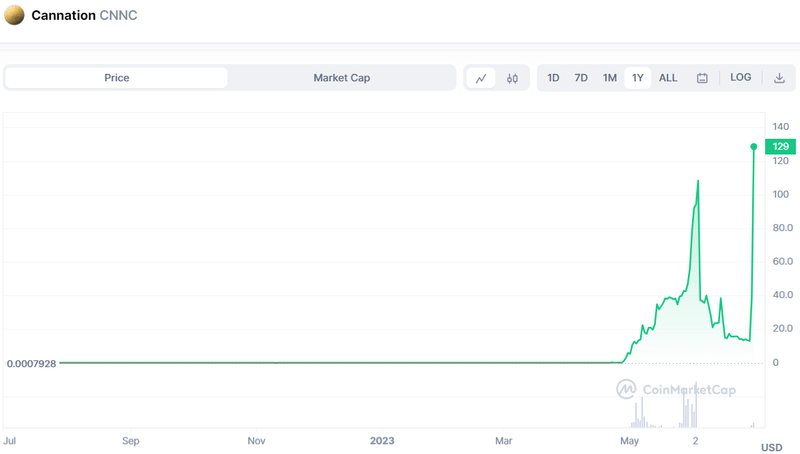This screenshot has width=800, height=454.
Task: Click the green endpoint dot on the chart
Action: pos(753,146)
